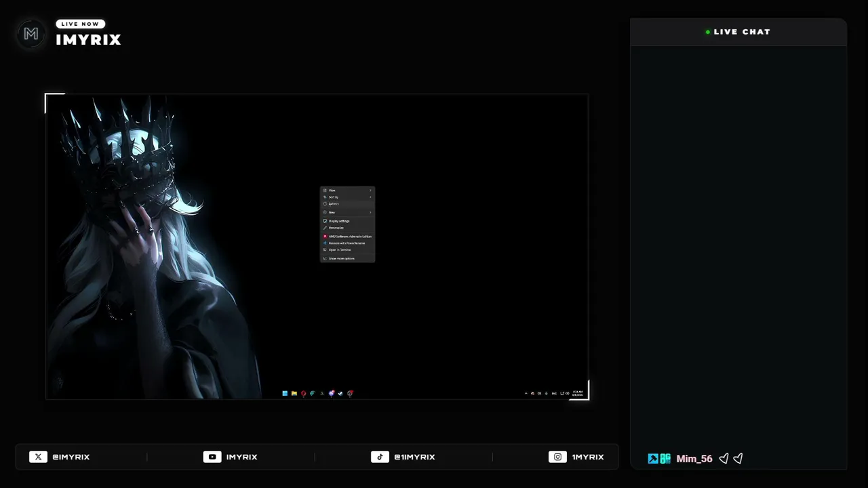Launch Steam from the taskbar
868x488 pixels.
(x=340, y=393)
